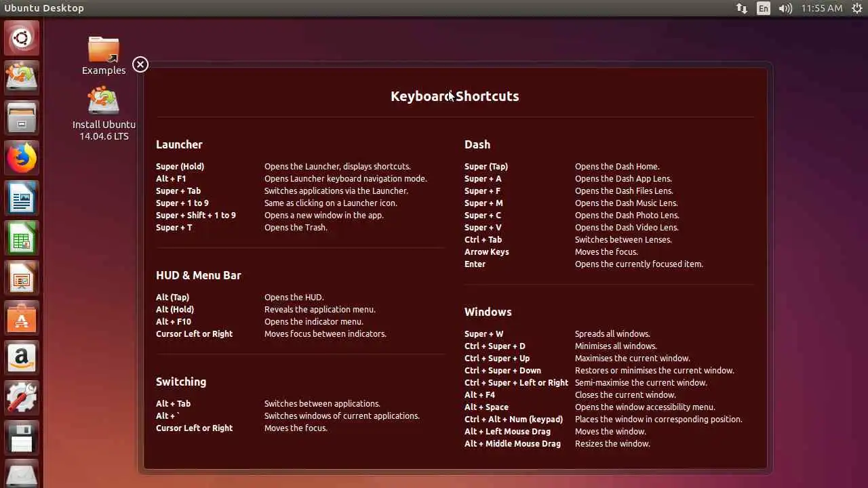Open the Files manager in the launcher
Viewport: 868px width, 488px height.
[x=22, y=118]
